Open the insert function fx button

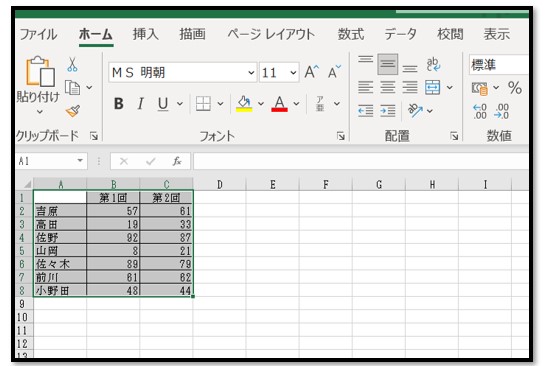(177, 161)
